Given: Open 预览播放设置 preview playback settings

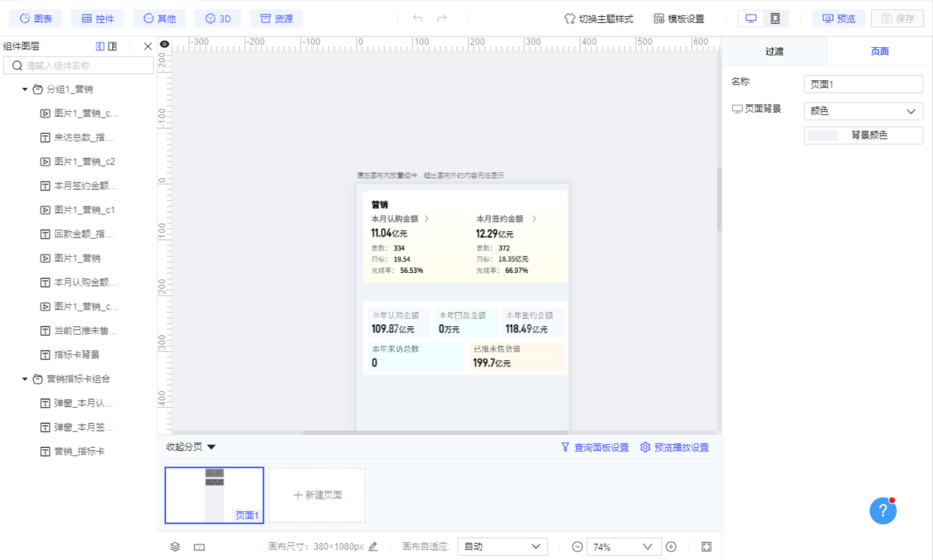Looking at the screenshot, I should [675, 447].
